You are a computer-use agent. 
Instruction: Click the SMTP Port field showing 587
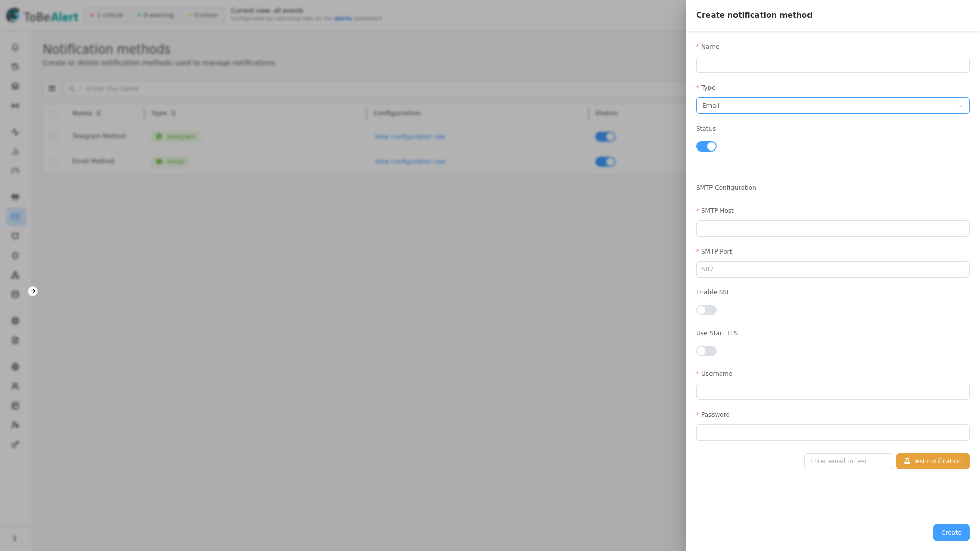[832, 269]
